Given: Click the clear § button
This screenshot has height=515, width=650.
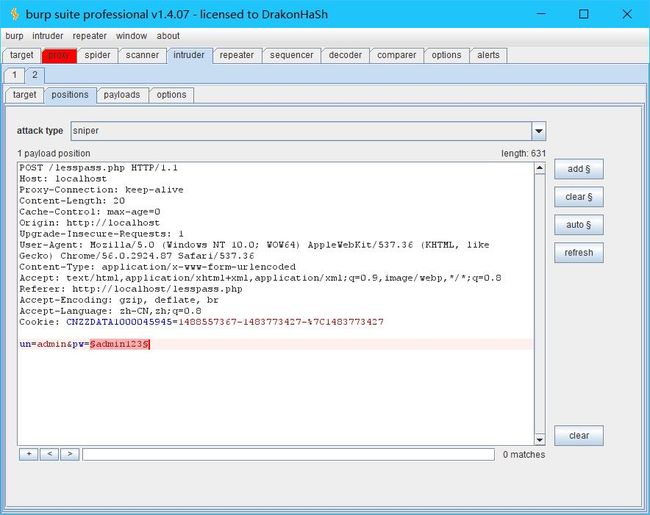Looking at the screenshot, I should [579, 197].
